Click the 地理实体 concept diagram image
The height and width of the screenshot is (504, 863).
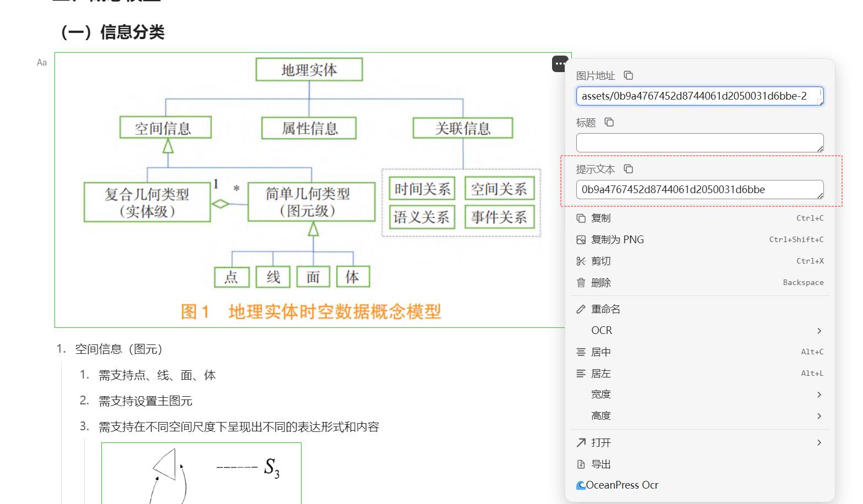coord(313,190)
